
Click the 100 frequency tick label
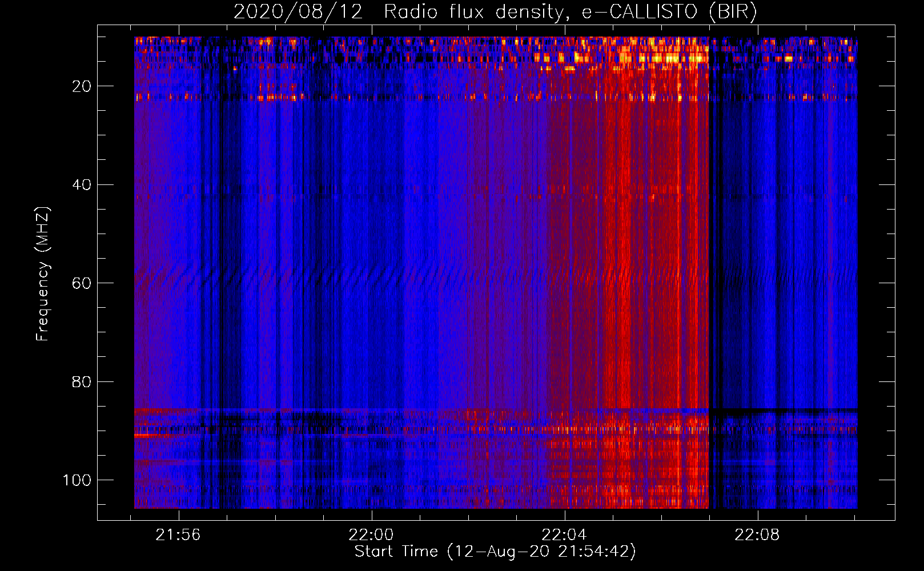point(77,480)
